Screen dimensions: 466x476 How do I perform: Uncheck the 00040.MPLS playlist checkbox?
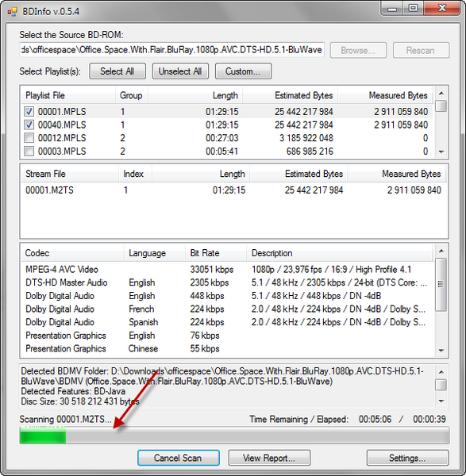tap(29, 125)
